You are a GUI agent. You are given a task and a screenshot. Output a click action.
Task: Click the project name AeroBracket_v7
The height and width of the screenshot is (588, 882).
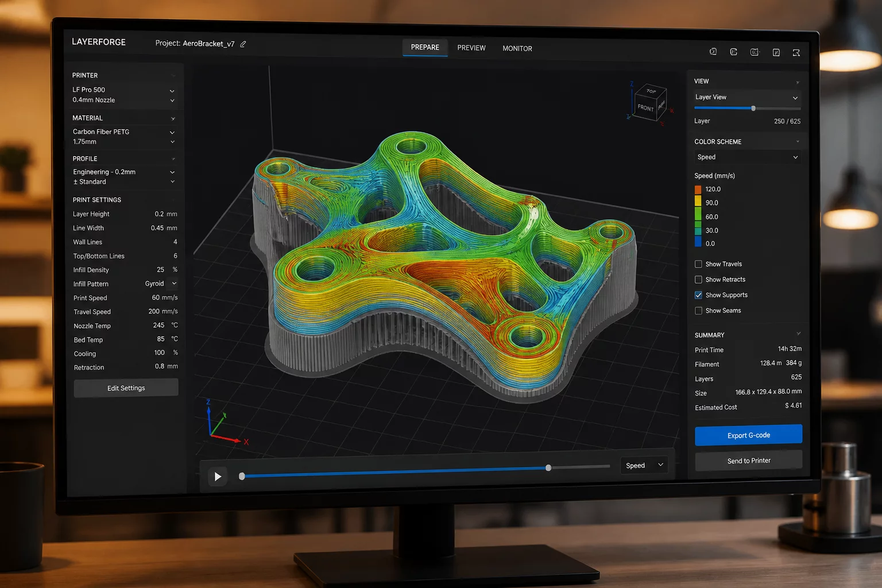(208, 44)
